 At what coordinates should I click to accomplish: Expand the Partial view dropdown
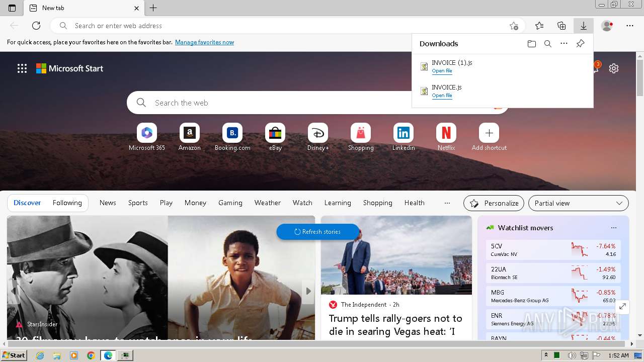tap(579, 203)
